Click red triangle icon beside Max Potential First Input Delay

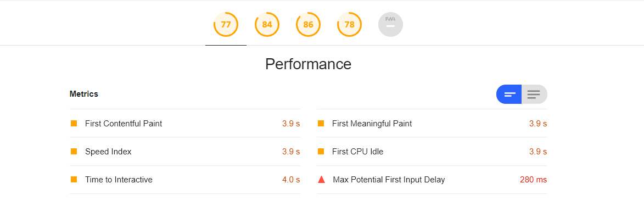click(x=322, y=180)
